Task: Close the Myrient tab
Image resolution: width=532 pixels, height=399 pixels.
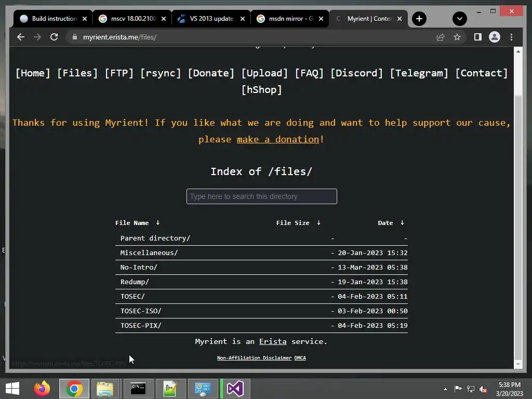Action: (x=400, y=19)
